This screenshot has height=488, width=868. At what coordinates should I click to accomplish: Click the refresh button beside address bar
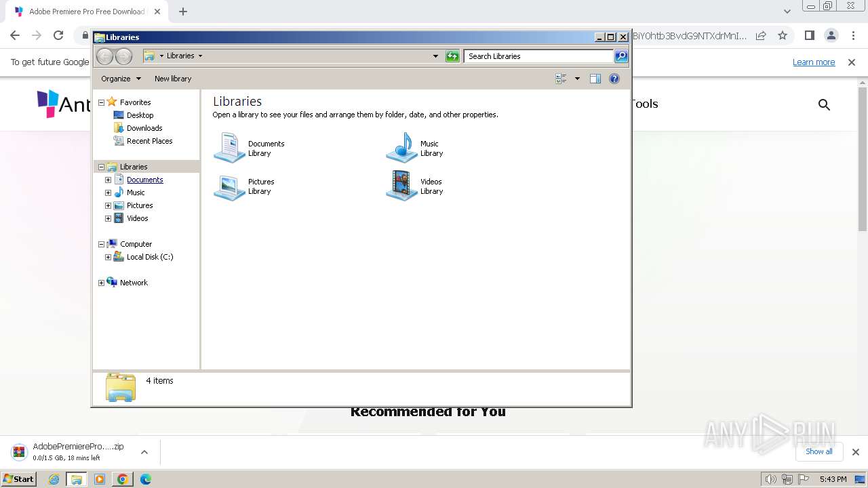[x=452, y=56]
